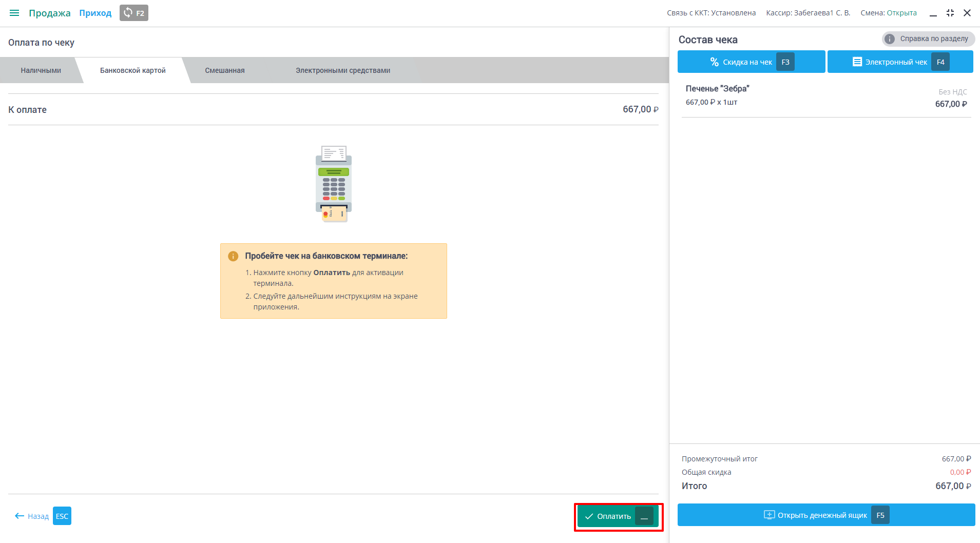Click the back arrow icon
The height and width of the screenshot is (543, 980).
(20, 516)
